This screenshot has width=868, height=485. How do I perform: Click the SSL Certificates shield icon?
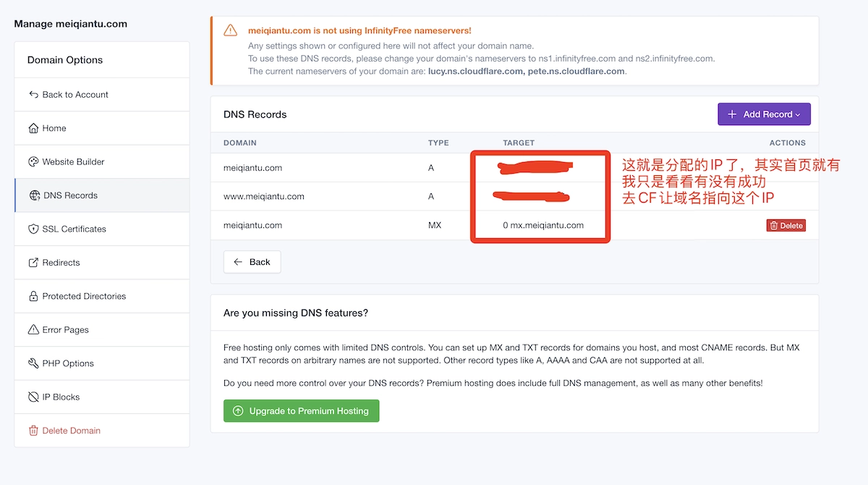33,229
